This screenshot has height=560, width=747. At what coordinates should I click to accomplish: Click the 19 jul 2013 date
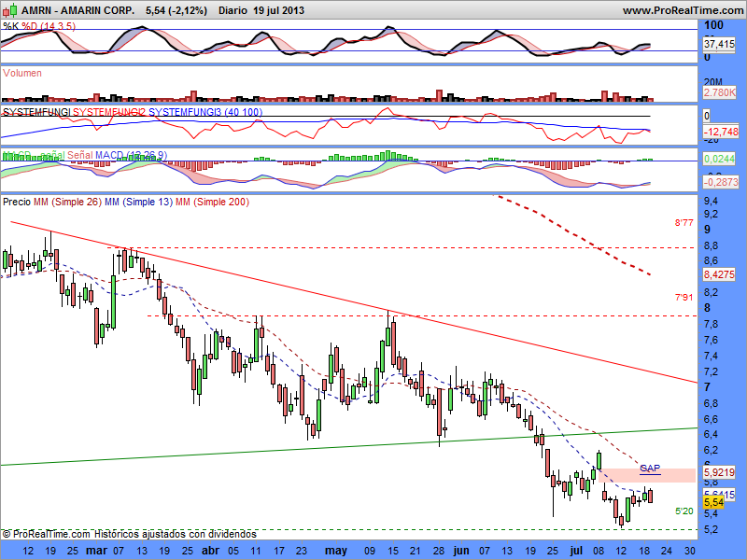click(278, 10)
